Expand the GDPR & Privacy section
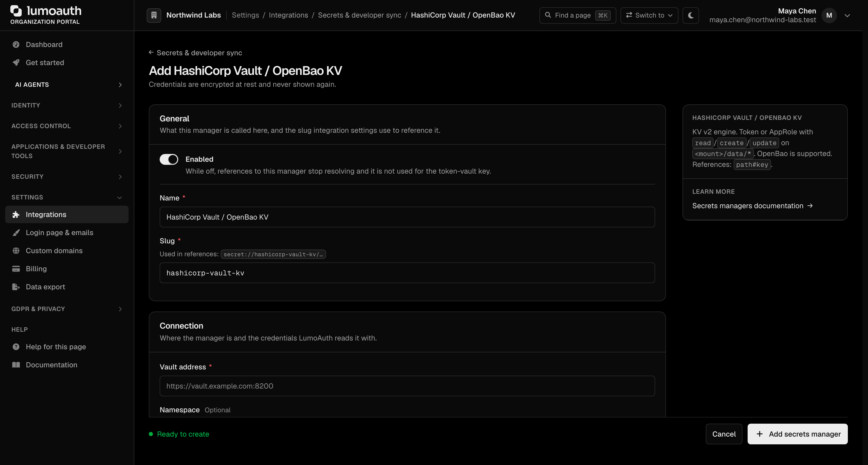 click(67, 309)
